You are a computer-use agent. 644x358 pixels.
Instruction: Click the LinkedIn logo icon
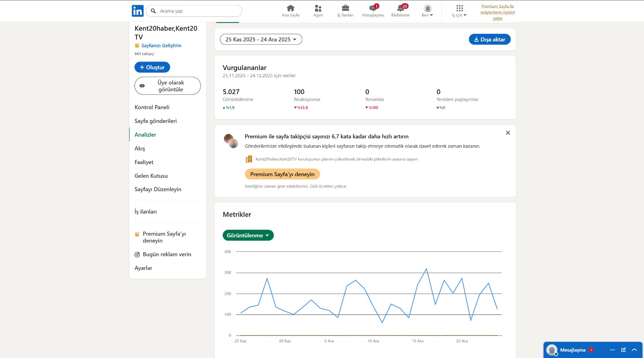point(137,11)
